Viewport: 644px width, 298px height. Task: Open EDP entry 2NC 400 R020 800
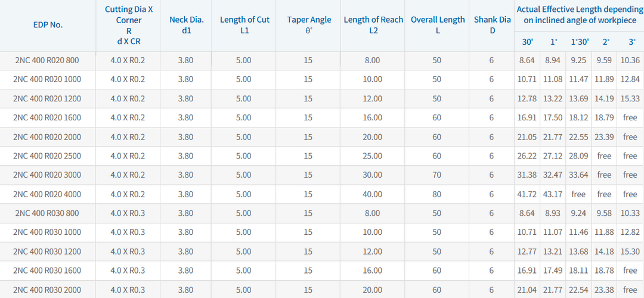pos(48,60)
